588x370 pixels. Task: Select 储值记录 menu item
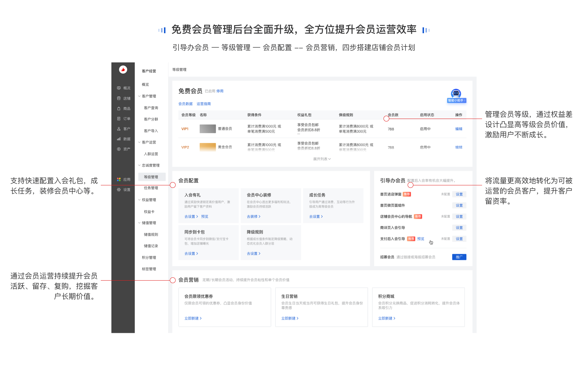tap(151, 246)
